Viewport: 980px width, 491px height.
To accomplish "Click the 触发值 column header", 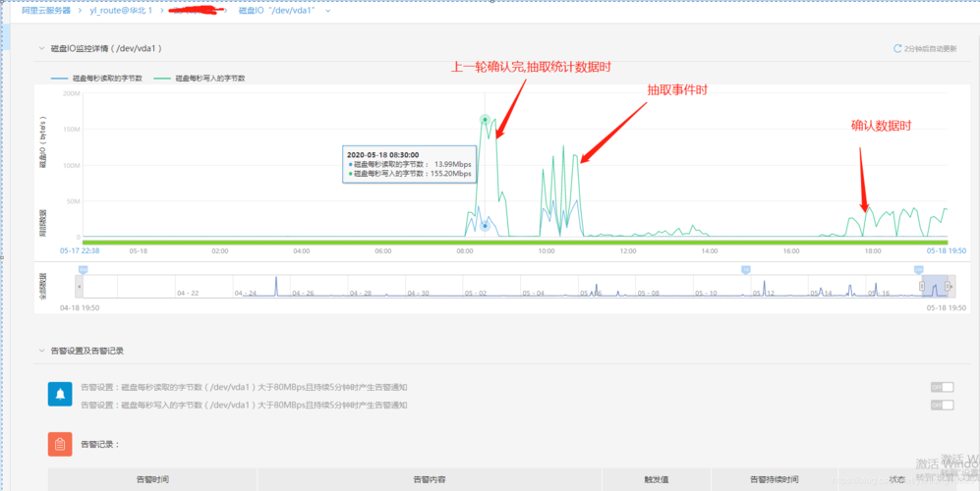I will click(657, 480).
